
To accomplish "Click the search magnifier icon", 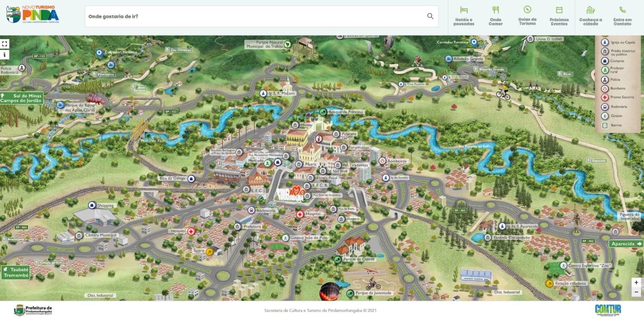I will (x=430, y=17).
